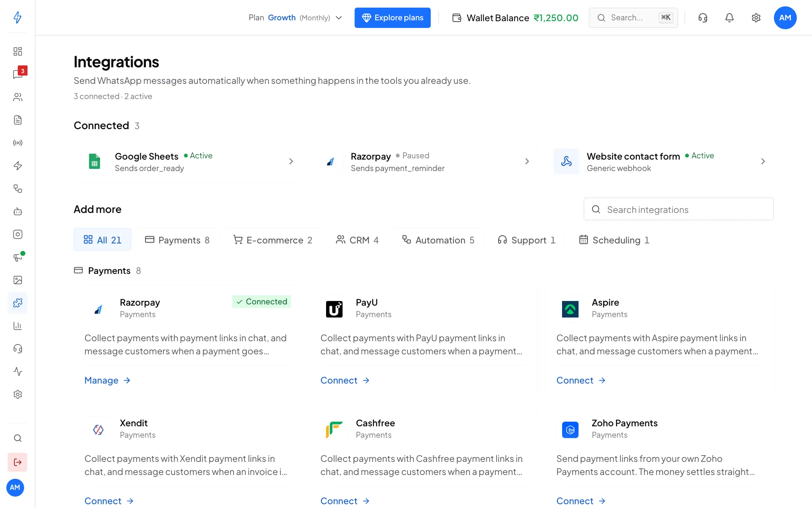Open the chat inbox with 3 badge
This screenshot has width=812, height=508.
point(17,75)
